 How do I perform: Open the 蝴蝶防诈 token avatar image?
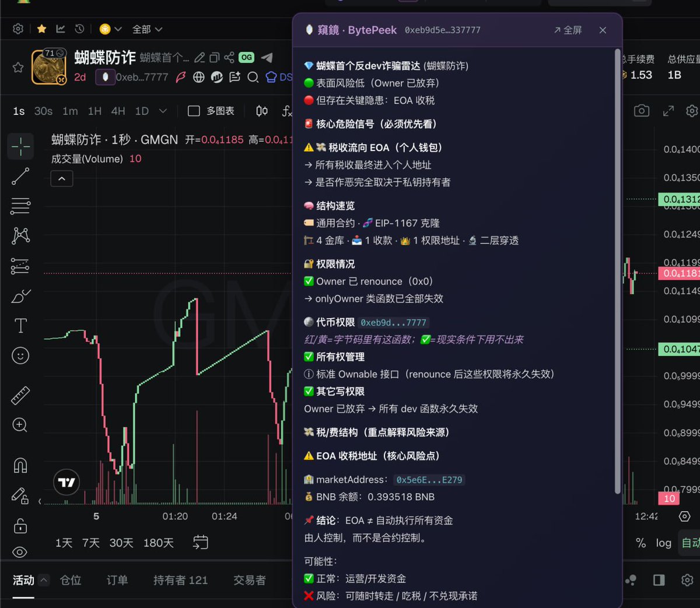tap(49, 66)
